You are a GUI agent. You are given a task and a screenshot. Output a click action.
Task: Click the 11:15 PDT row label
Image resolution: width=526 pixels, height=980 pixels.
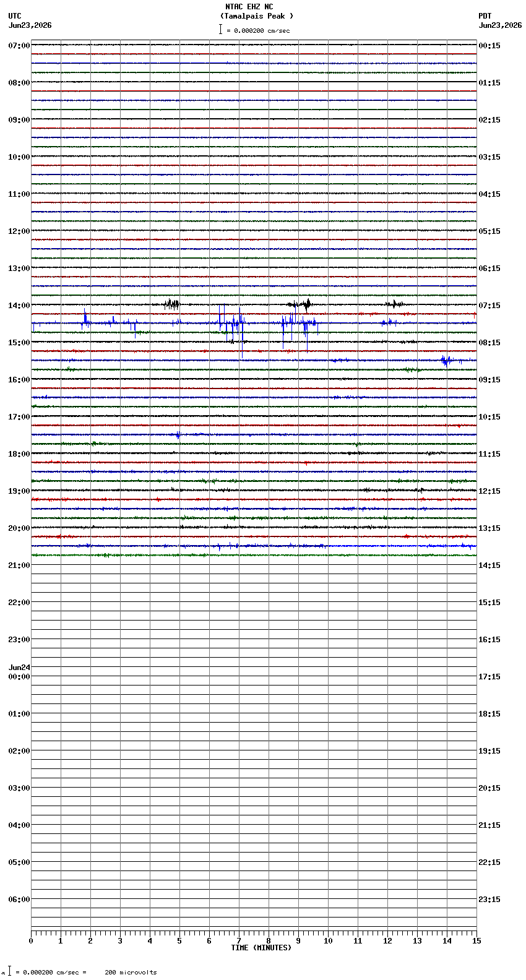coord(489,454)
